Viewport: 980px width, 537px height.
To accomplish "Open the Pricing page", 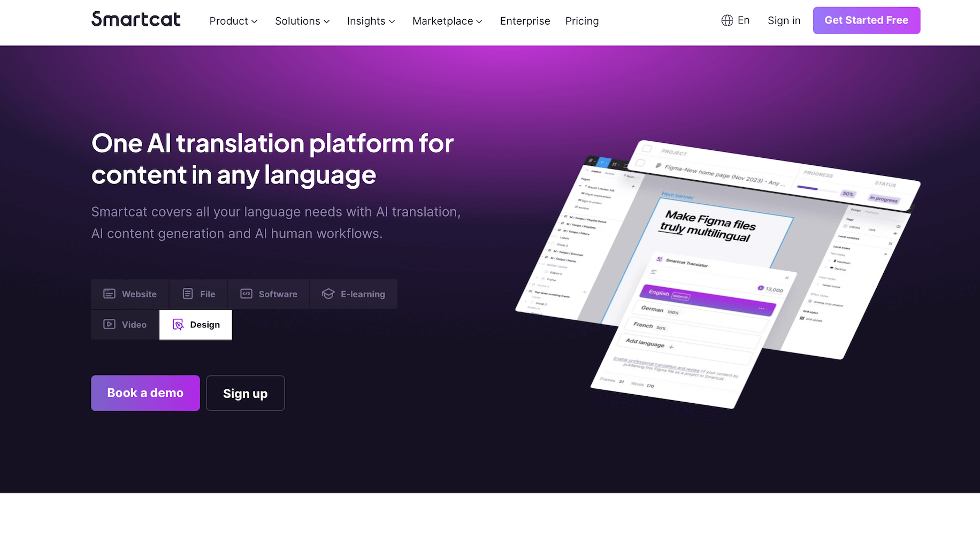I will pos(582,21).
